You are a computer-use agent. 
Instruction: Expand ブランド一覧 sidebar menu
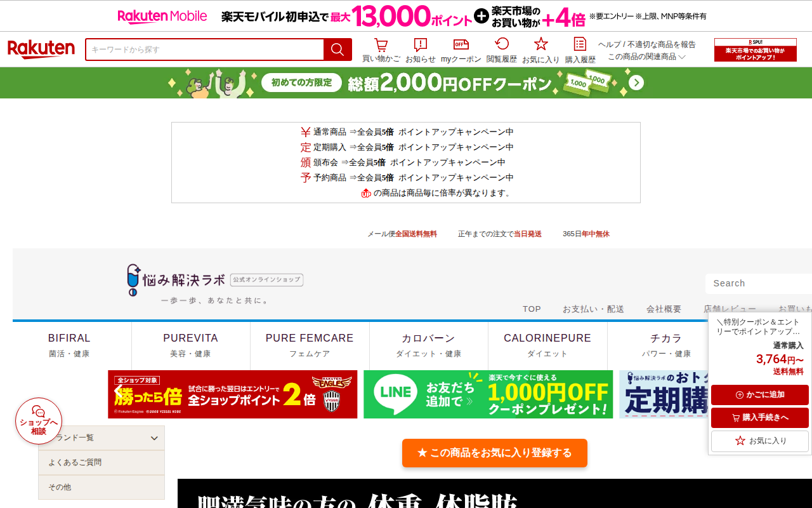pyautogui.click(x=101, y=438)
